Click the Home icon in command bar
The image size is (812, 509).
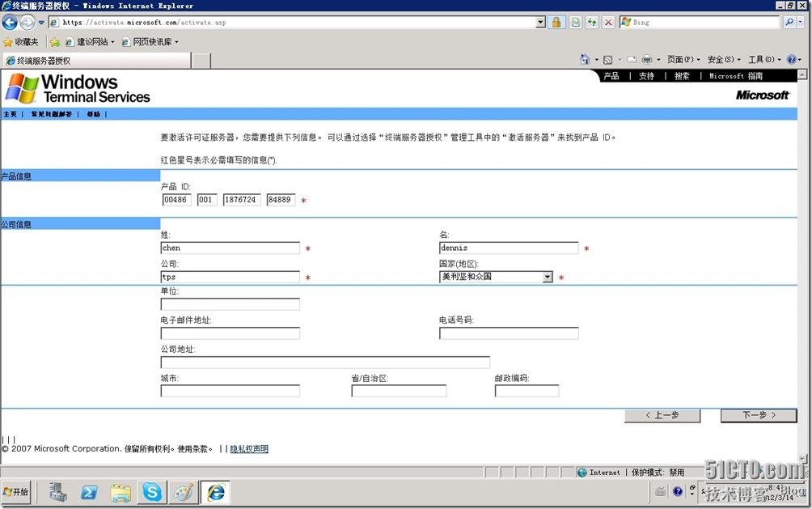pos(585,60)
